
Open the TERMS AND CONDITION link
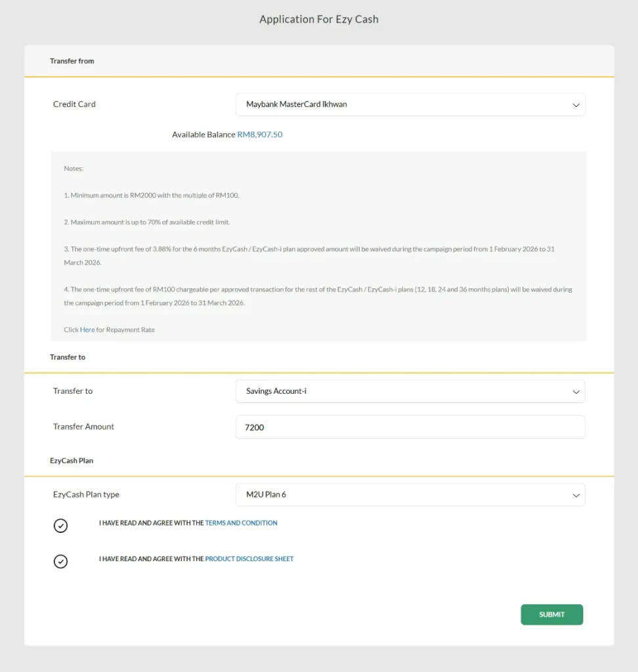[240, 522]
